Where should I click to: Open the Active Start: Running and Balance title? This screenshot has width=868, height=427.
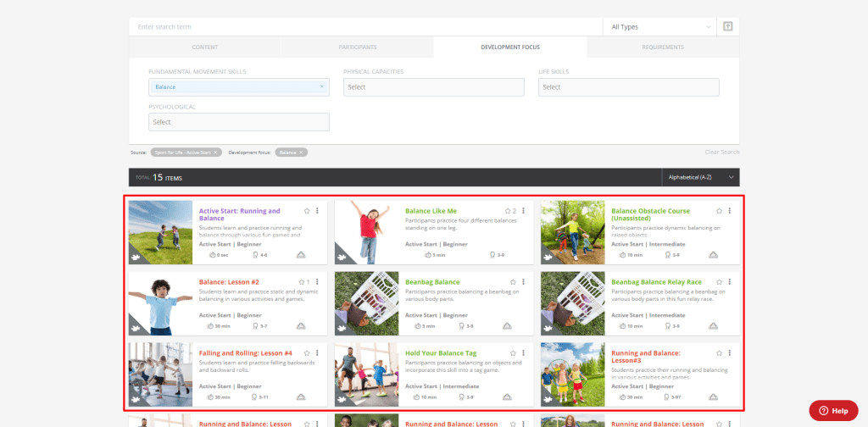click(240, 214)
